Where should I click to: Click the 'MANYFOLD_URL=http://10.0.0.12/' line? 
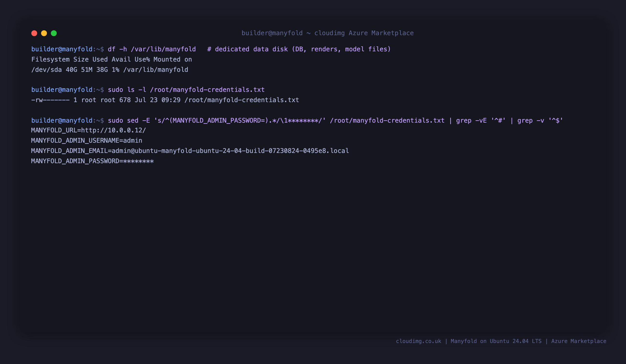(x=89, y=130)
